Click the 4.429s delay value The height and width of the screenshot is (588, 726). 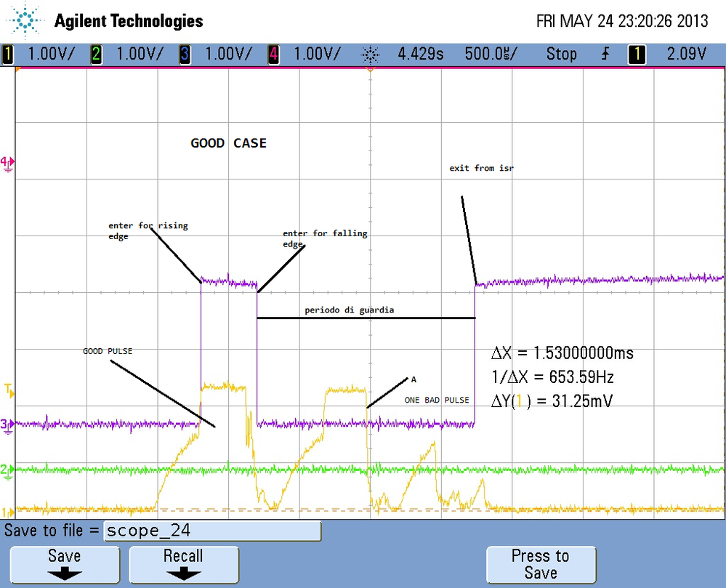[x=421, y=55]
